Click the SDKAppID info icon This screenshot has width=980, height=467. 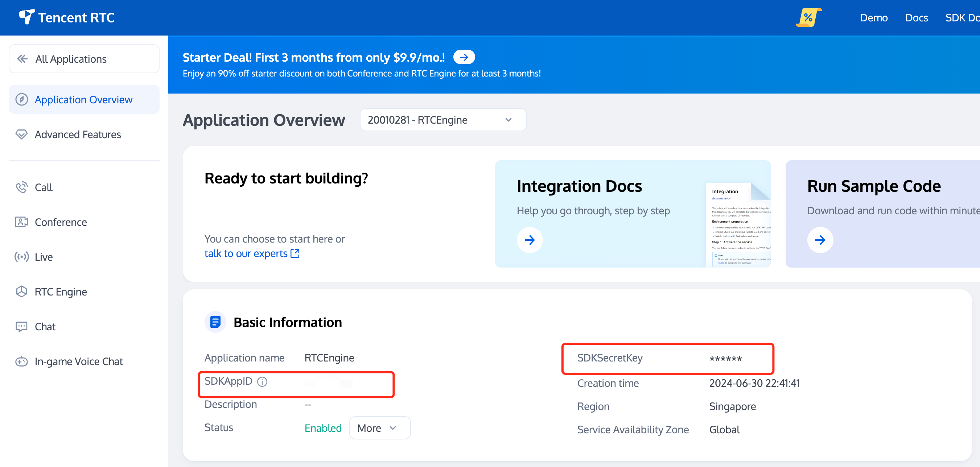[x=262, y=381]
